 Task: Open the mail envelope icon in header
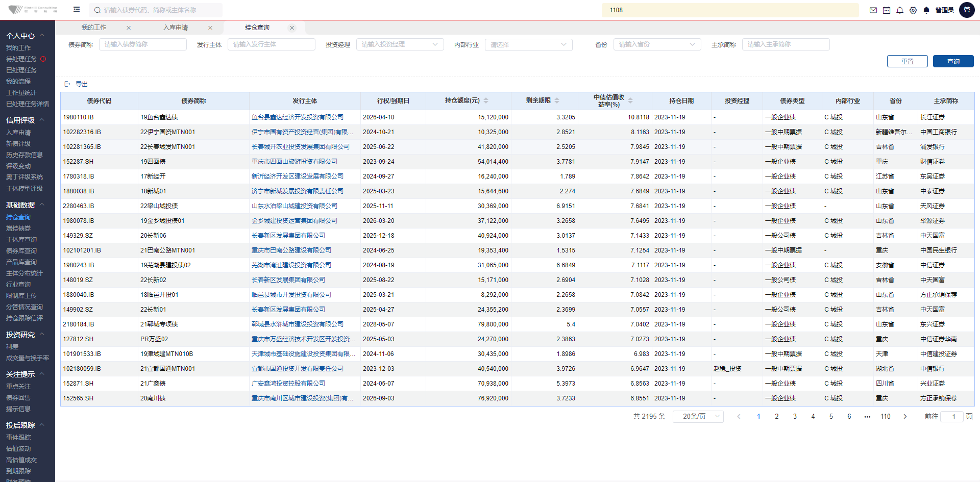(x=873, y=10)
